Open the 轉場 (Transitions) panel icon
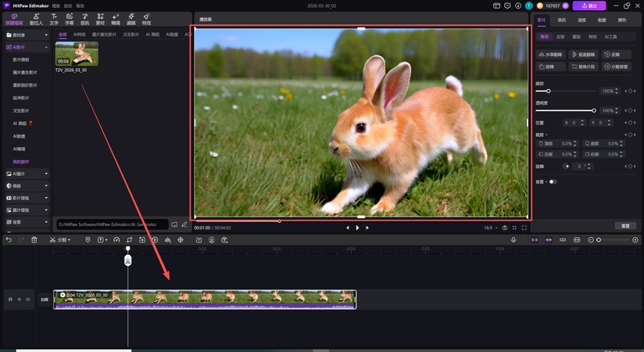Screen dimensions: 644x352 [116, 18]
